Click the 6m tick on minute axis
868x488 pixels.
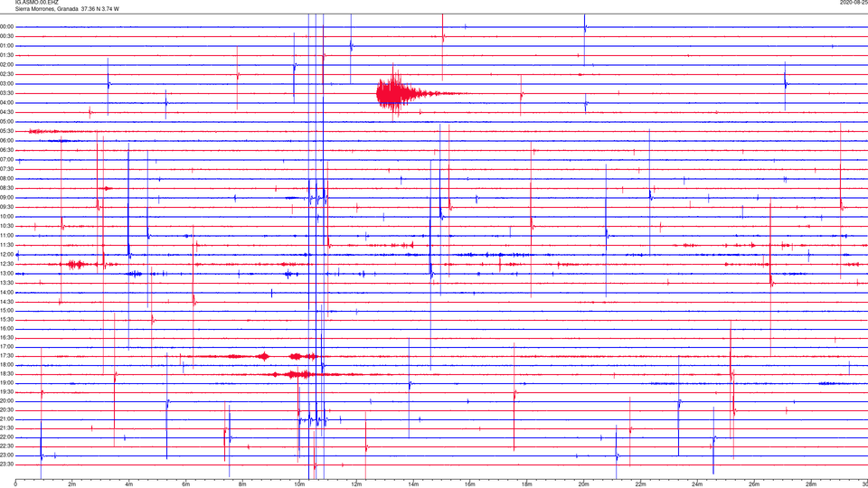click(185, 484)
